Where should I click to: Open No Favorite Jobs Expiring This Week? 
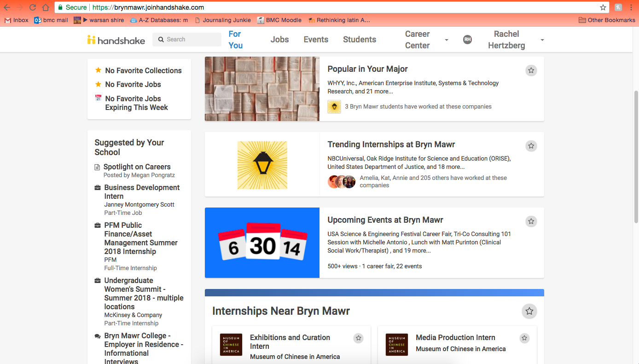pos(136,103)
